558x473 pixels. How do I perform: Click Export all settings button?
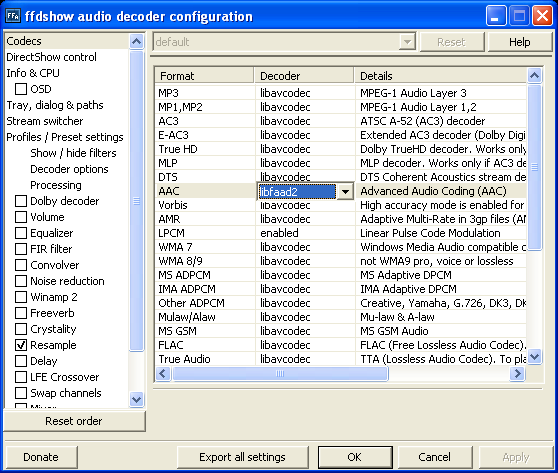click(x=242, y=457)
